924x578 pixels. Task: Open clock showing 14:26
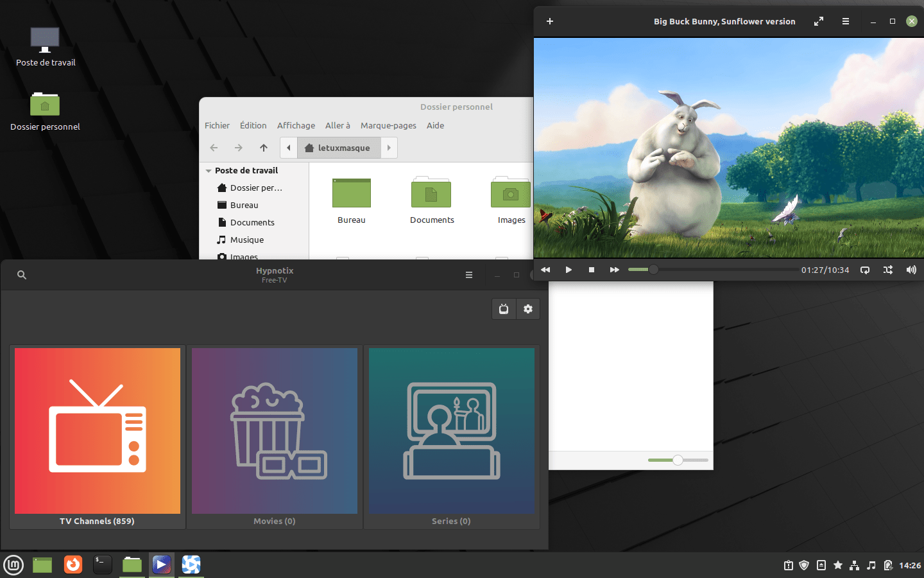tap(910, 565)
